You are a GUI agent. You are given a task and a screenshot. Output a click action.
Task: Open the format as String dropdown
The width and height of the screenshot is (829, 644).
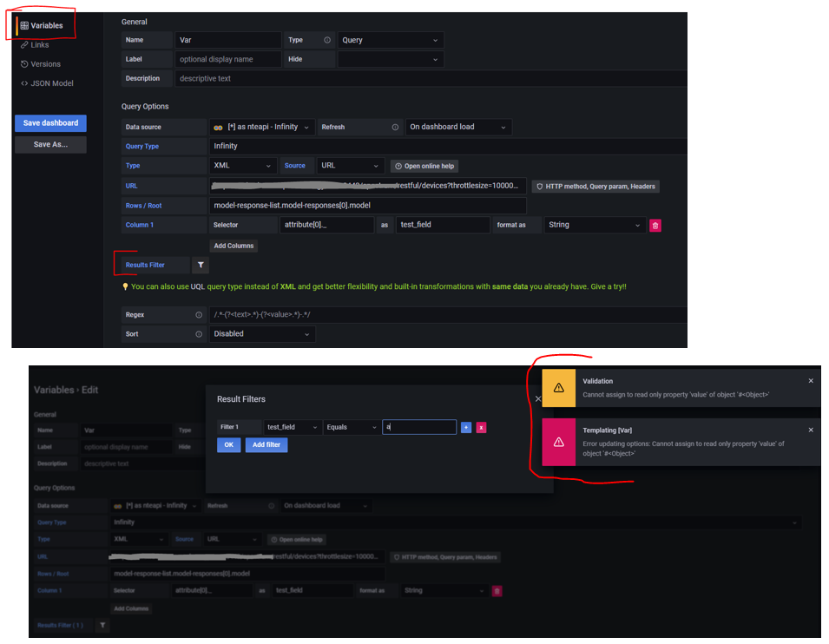click(x=595, y=224)
